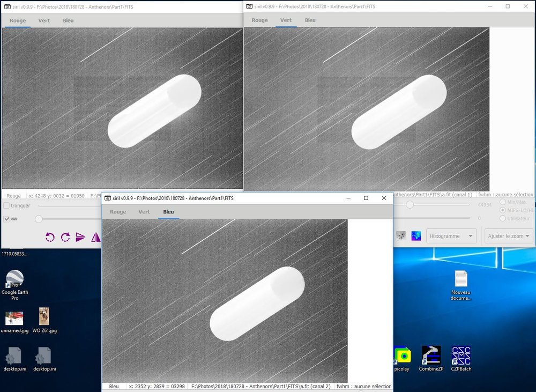Click the Bleu image canvas in front window
The width and height of the screenshot is (536, 392).
pos(225,301)
